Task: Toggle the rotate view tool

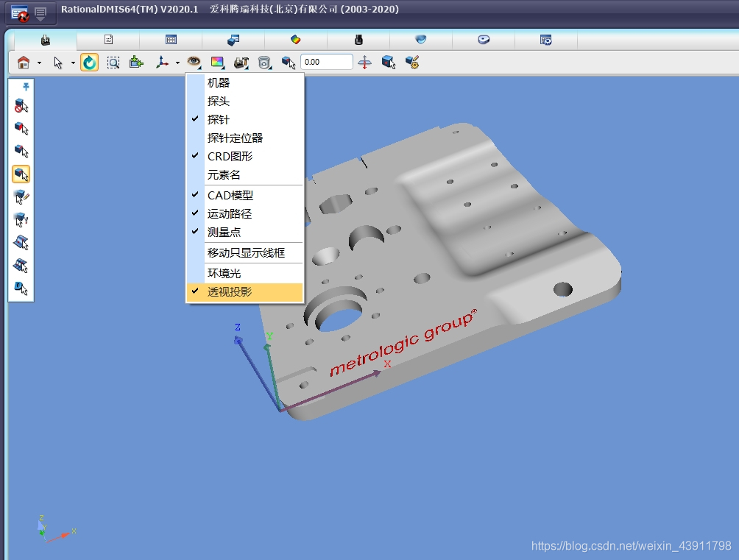Action: coord(89,63)
